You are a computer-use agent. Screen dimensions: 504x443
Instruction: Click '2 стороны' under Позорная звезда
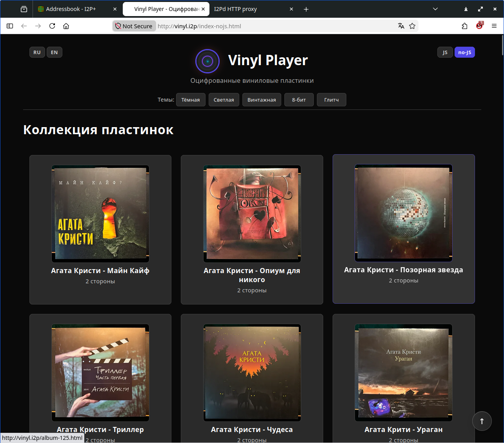[x=404, y=281]
